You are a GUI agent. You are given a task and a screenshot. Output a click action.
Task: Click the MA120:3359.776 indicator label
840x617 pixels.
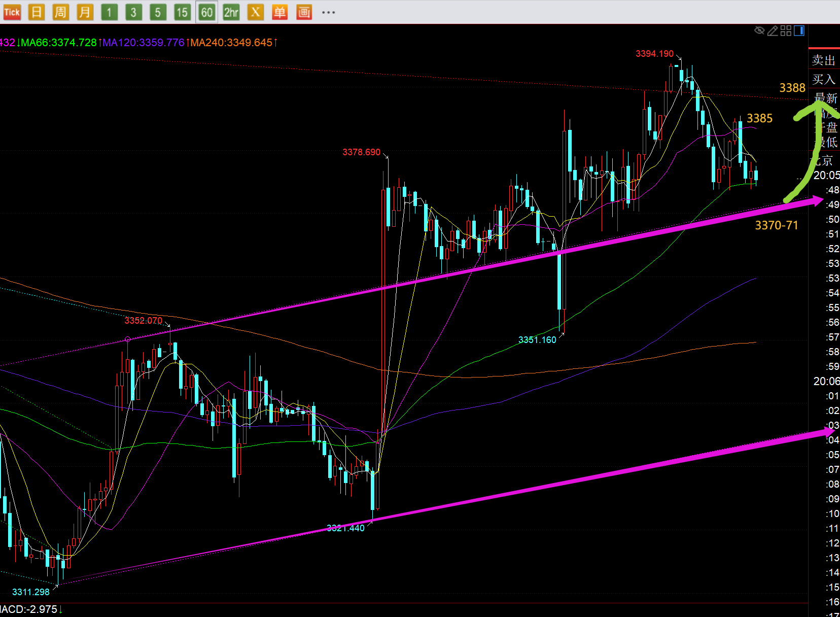144,43
